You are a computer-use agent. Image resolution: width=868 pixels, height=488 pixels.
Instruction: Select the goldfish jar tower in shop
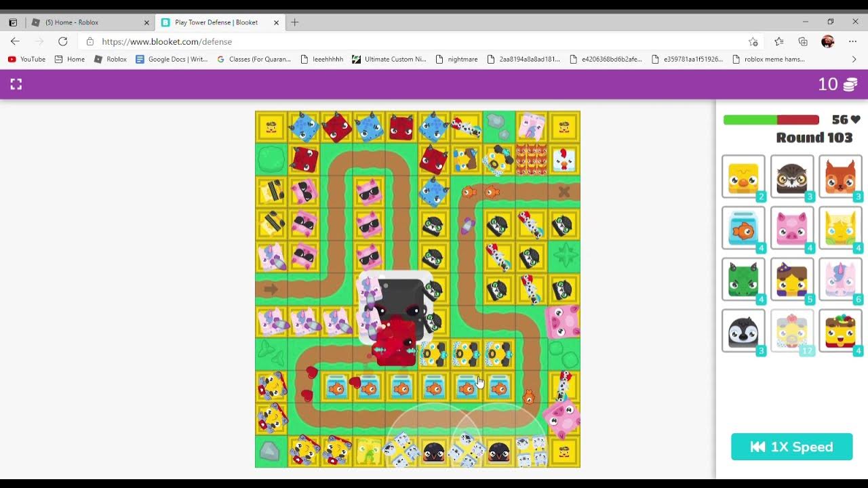743,228
